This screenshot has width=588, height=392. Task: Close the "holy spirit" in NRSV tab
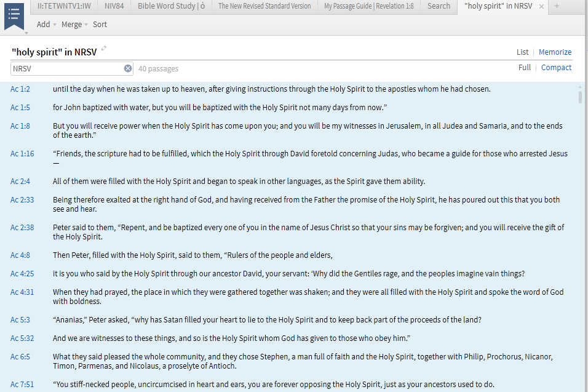(541, 6)
